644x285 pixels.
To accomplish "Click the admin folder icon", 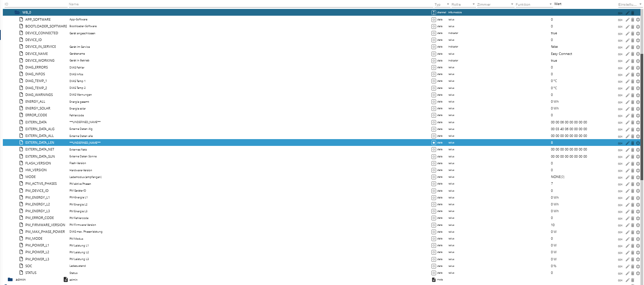I will (10, 279).
